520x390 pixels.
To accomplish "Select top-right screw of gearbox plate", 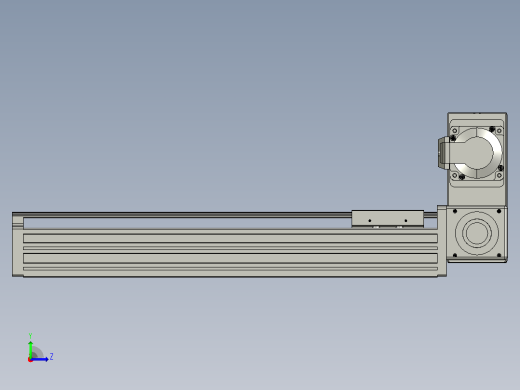I will point(499,211).
